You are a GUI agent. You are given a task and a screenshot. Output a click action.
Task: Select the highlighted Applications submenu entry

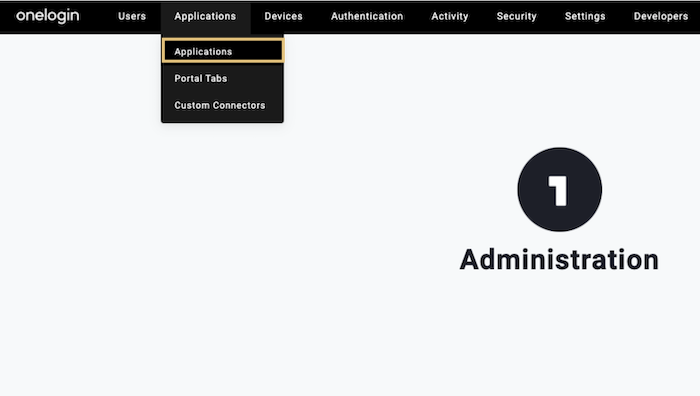(223, 50)
